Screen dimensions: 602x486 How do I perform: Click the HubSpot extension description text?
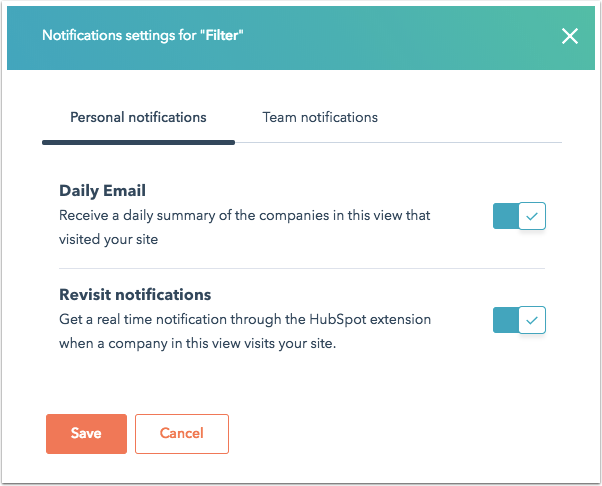(x=245, y=331)
